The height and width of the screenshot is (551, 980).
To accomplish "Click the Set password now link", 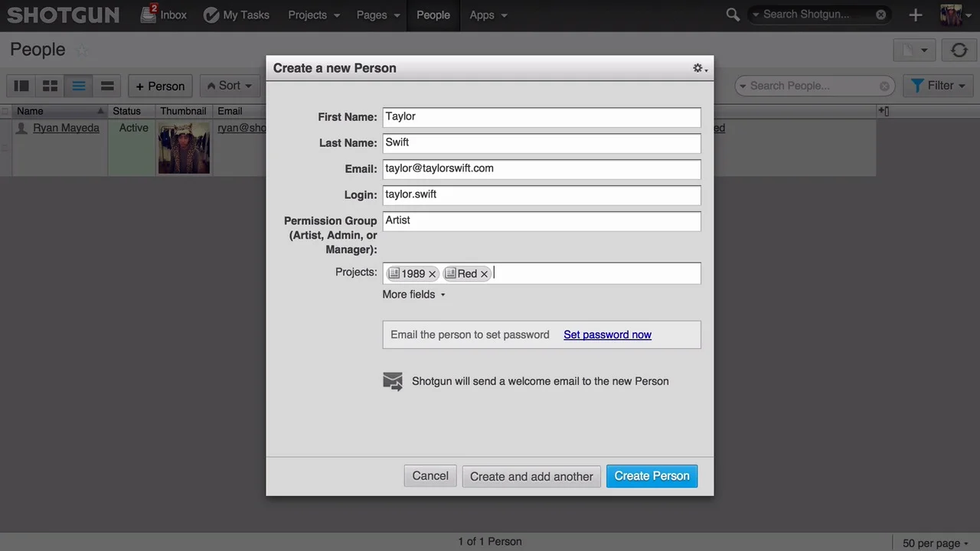I will pos(607,334).
